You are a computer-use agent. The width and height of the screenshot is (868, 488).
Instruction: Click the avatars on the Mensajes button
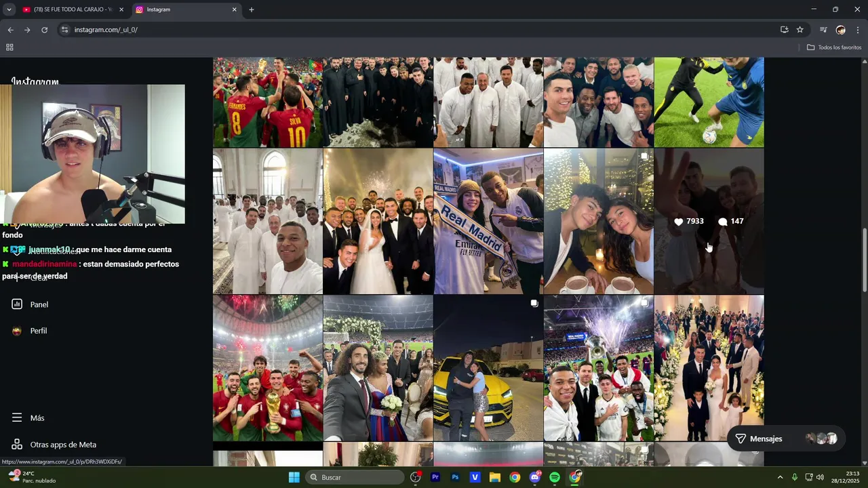(821, 439)
